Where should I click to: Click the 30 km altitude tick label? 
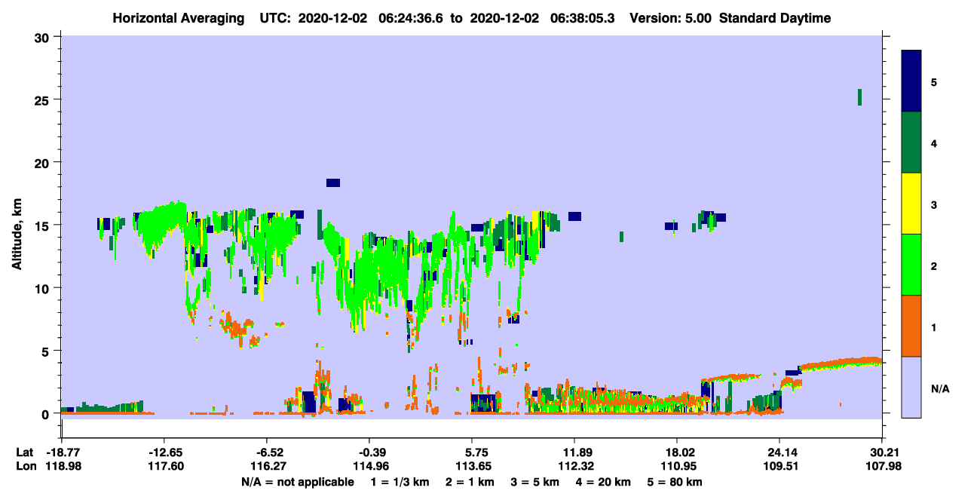tap(44, 36)
